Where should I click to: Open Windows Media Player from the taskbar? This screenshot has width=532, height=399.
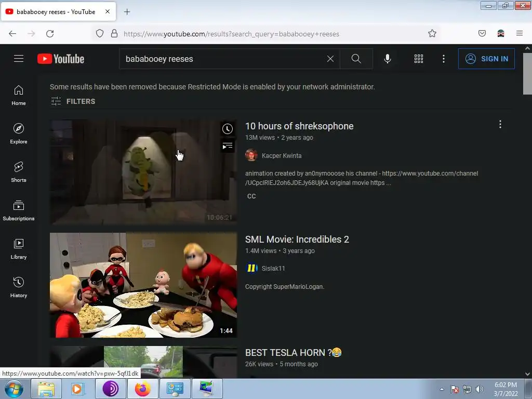click(x=78, y=389)
